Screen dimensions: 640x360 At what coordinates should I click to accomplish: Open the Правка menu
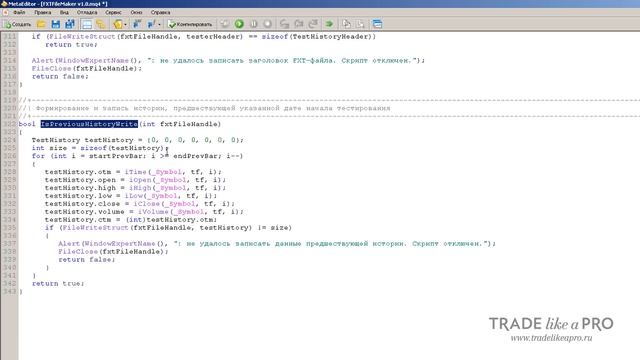pyautogui.click(x=42, y=12)
